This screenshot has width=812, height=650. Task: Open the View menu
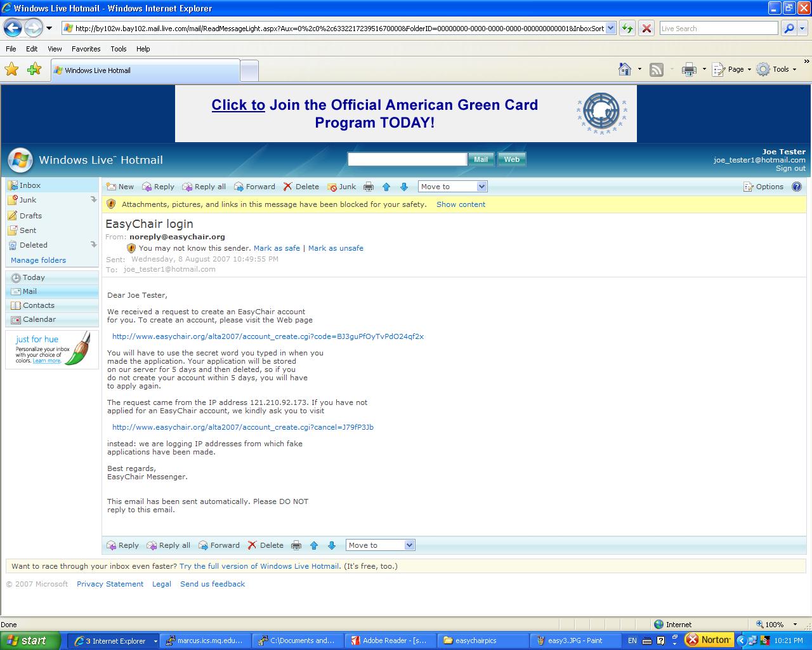click(x=55, y=49)
